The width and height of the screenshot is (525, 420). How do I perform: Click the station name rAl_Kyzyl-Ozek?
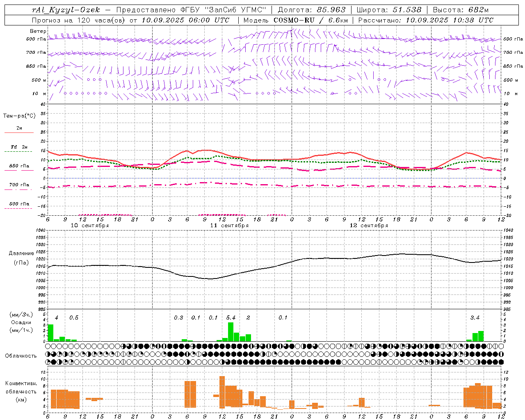(x=66, y=10)
